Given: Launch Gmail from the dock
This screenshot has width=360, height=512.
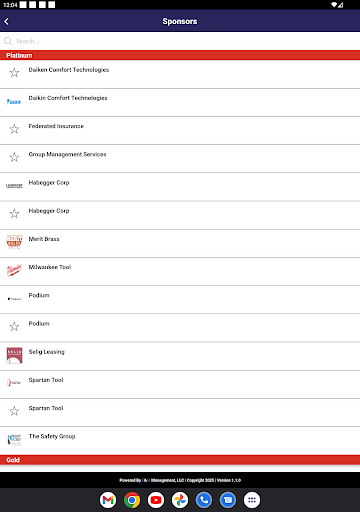Looking at the screenshot, I should pos(108,500).
